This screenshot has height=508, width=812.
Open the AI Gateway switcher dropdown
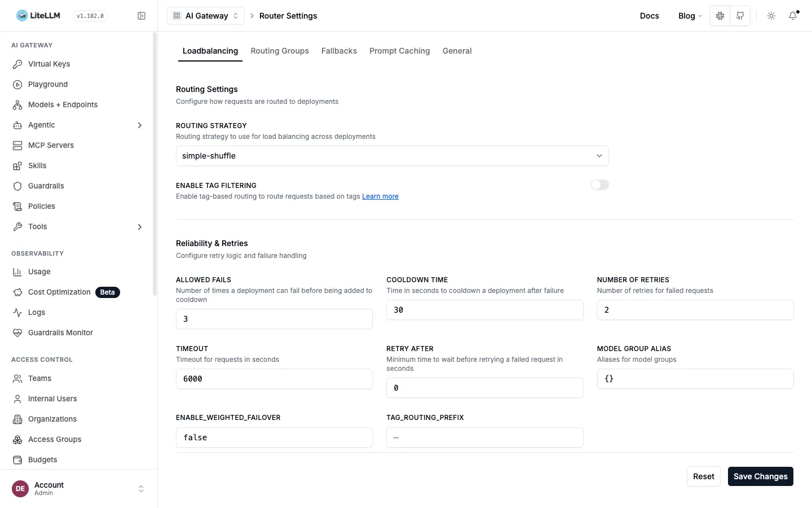206,16
